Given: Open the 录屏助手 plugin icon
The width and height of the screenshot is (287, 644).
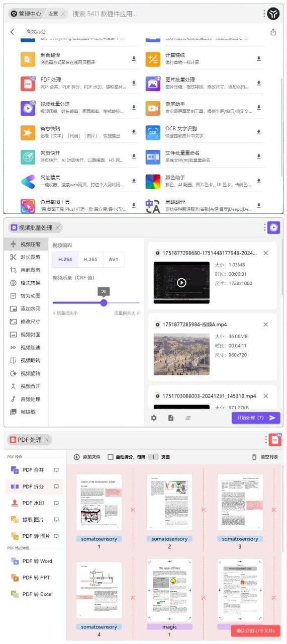Looking at the screenshot, I should 153,108.
